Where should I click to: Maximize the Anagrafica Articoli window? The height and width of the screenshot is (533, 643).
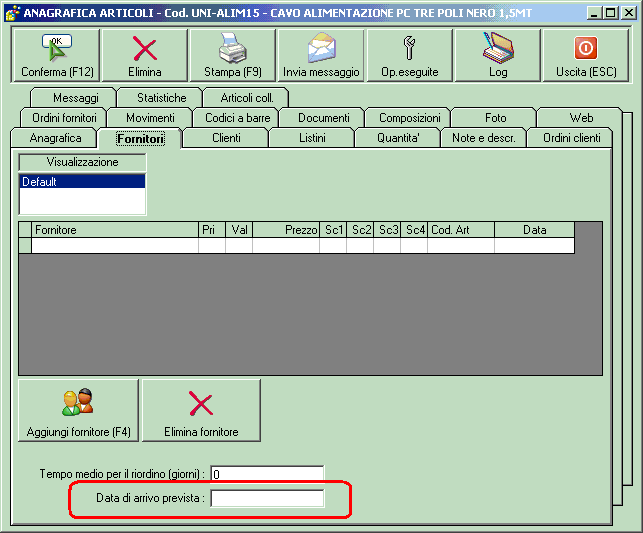(611, 13)
